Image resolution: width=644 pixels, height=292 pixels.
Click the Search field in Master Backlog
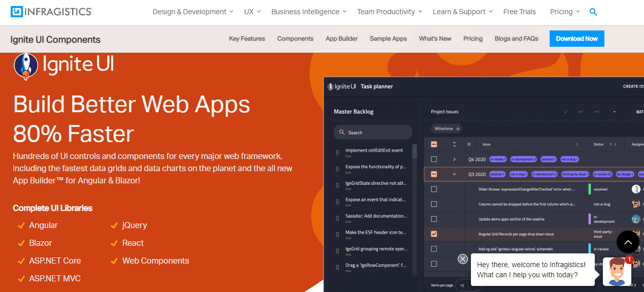373,133
